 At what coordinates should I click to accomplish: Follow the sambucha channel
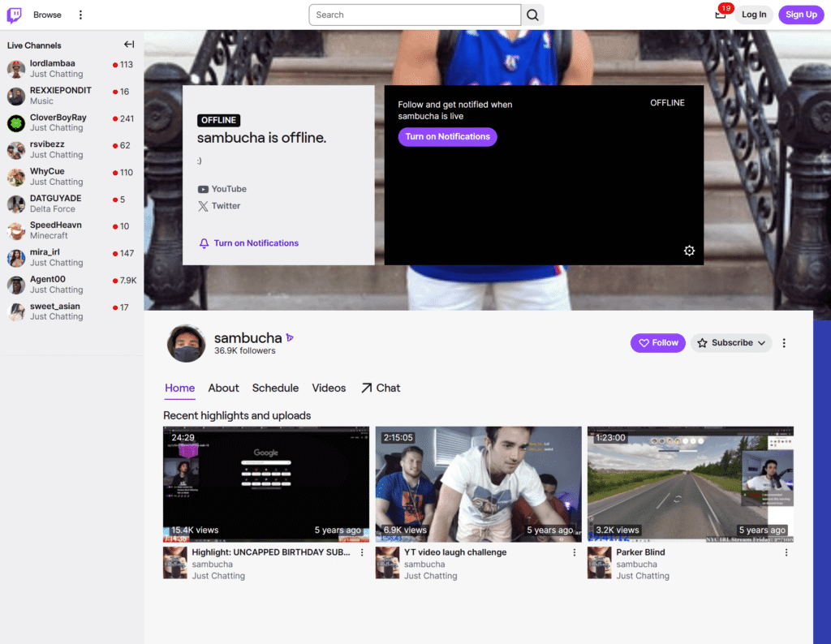[x=657, y=342]
